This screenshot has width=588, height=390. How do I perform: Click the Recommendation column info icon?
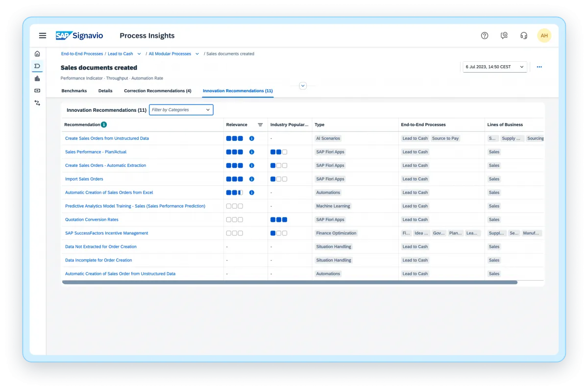[x=104, y=125]
